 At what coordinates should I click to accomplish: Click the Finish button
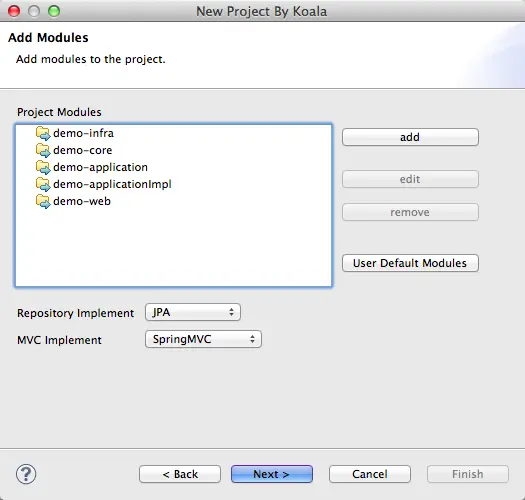pyautogui.click(x=468, y=474)
